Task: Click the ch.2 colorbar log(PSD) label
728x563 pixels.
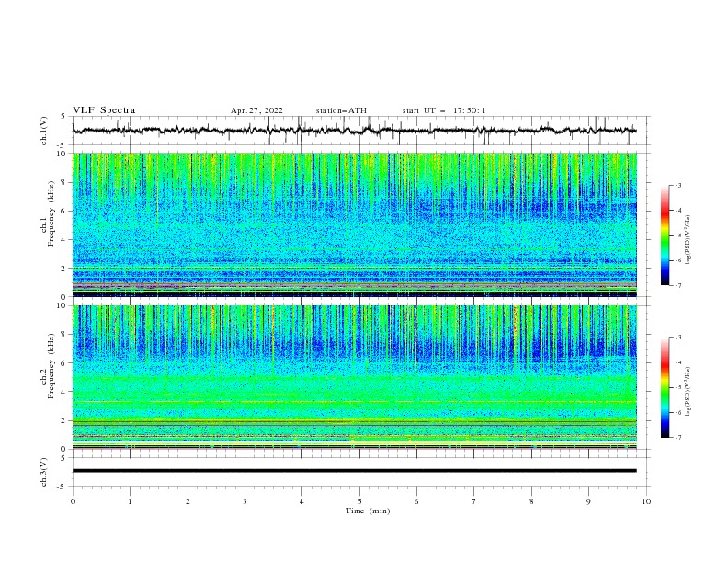Action: (689, 392)
